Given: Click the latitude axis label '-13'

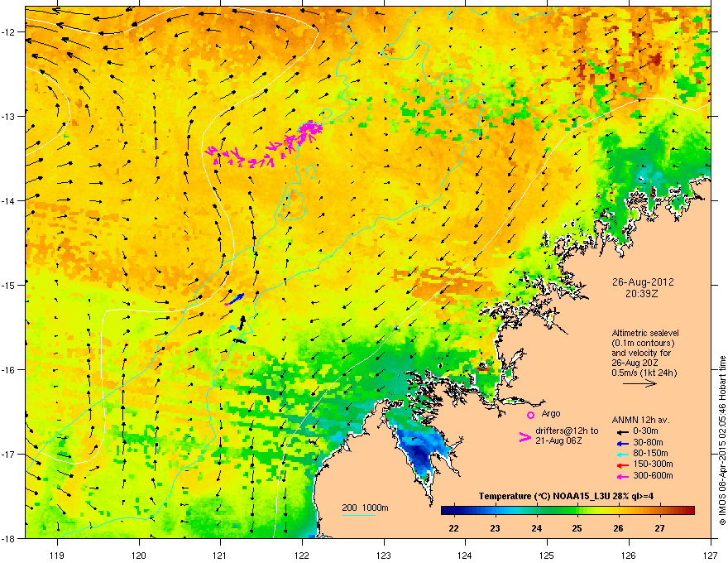Looking at the screenshot, I should [9, 116].
